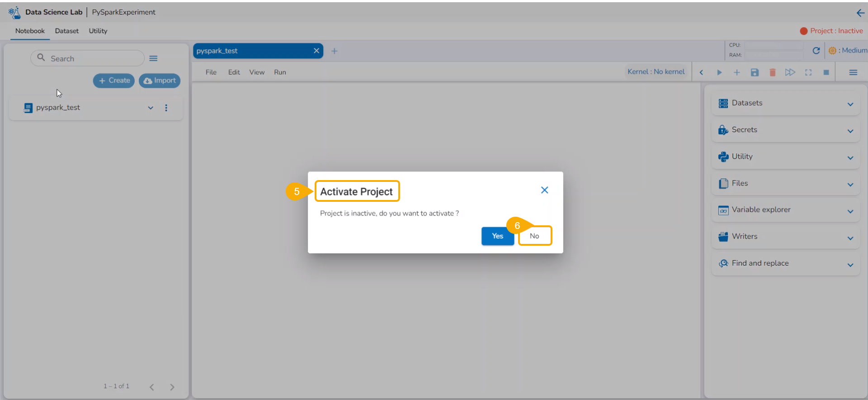868x400 pixels.
Task: Switch to the Dataset tab
Action: point(67,31)
